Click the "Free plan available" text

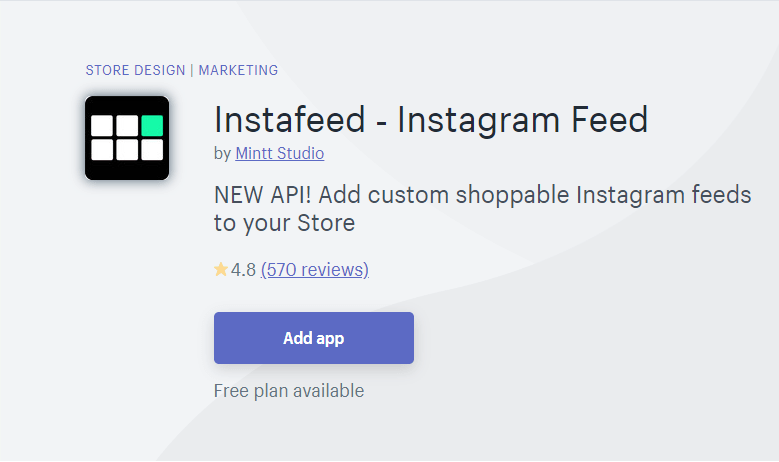click(x=289, y=391)
